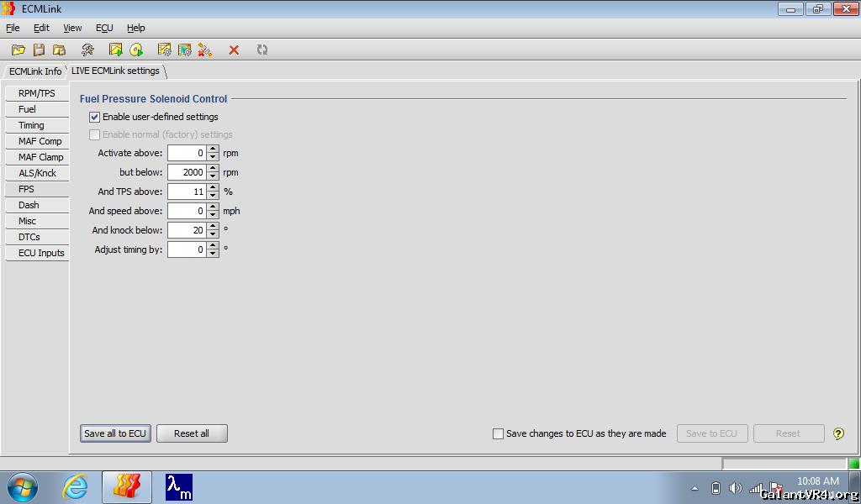Open the ECU menu
This screenshot has height=504, width=861.
tap(104, 28)
